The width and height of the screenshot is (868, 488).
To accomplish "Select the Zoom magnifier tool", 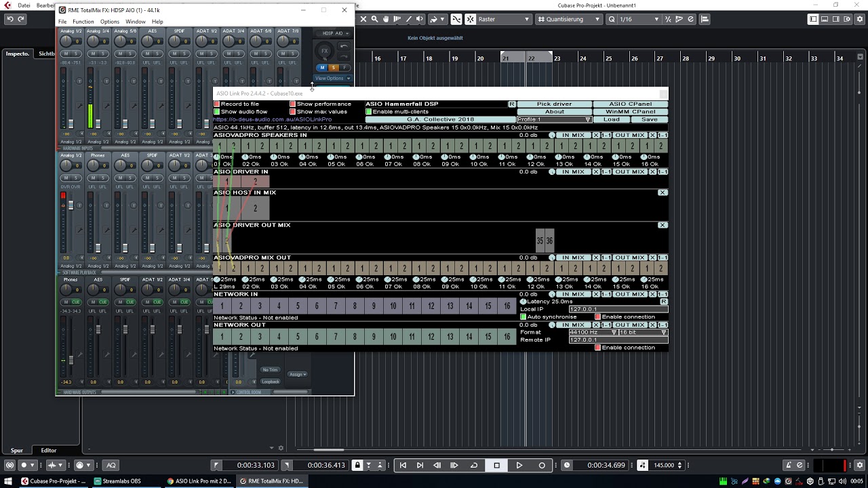I will (375, 19).
